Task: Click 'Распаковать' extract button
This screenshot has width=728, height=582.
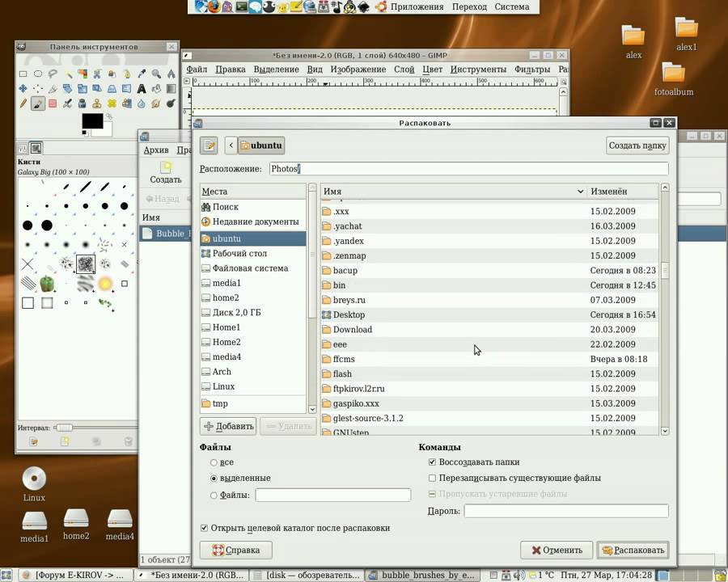Action: click(x=633, y=550)
